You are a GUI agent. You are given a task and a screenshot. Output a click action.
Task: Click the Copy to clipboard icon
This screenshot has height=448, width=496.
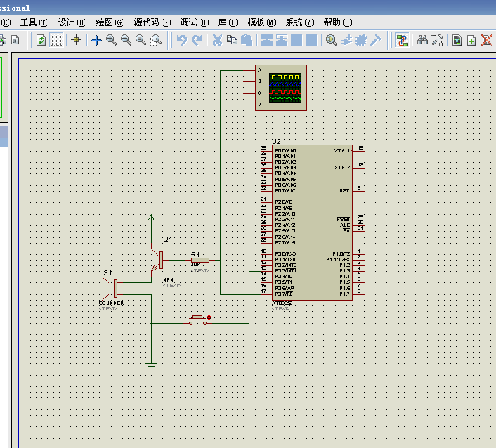point(232,40)
